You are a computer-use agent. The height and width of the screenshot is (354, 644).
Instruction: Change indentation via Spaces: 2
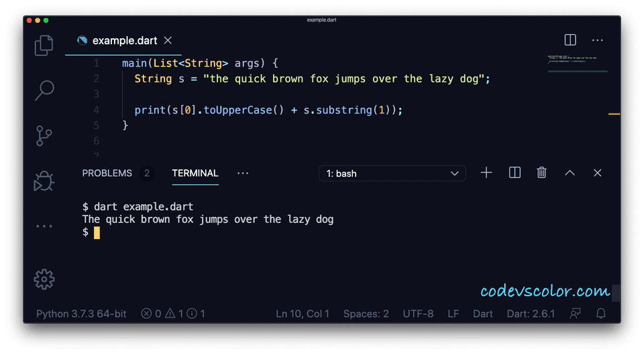pyautogui.click(x=366, y=314)
